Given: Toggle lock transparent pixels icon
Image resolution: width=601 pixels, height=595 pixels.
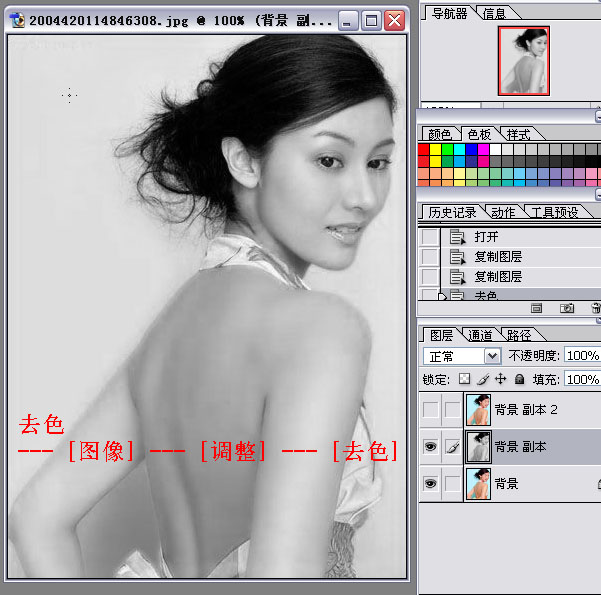Looking at the screenshot, I should pyautogui.click(x=464, y=379).
